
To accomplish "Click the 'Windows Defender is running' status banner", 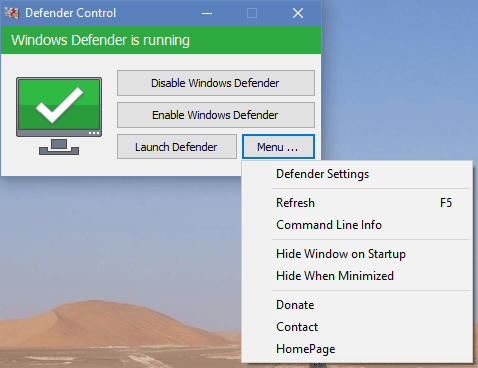I will click(x=161, y=40).
